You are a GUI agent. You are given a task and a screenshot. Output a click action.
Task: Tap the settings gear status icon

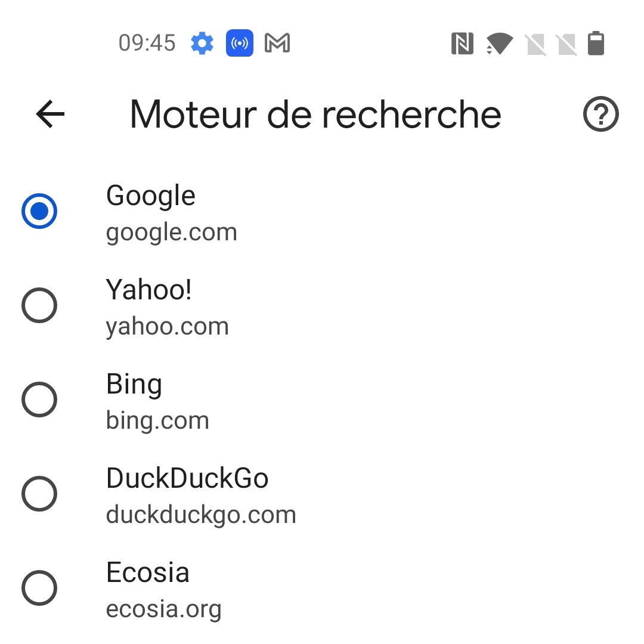click(x=202, y=44)
